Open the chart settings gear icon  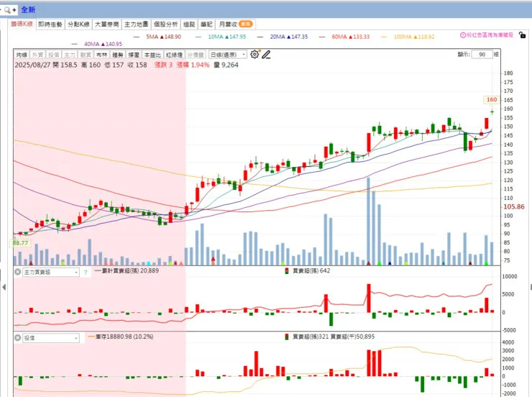(x=254, y=54)
